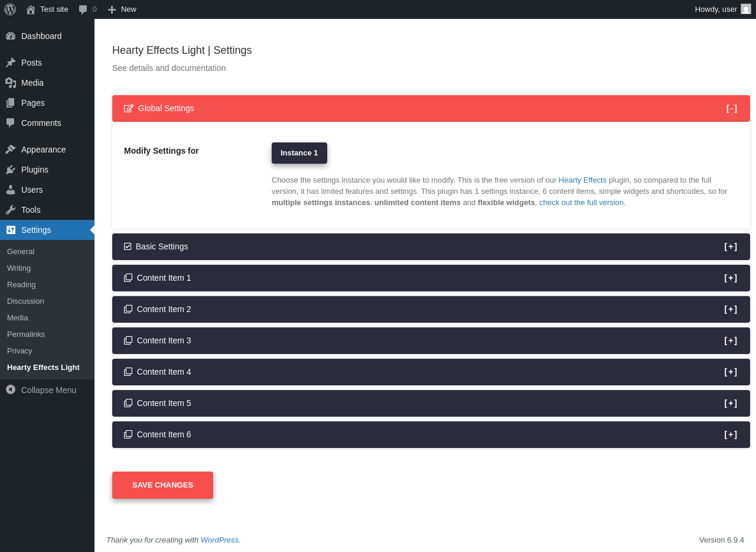Follow the check out the full version link
Image resolution: width=756 pixels, height=552 pixels.
click(x=582, y=203)
